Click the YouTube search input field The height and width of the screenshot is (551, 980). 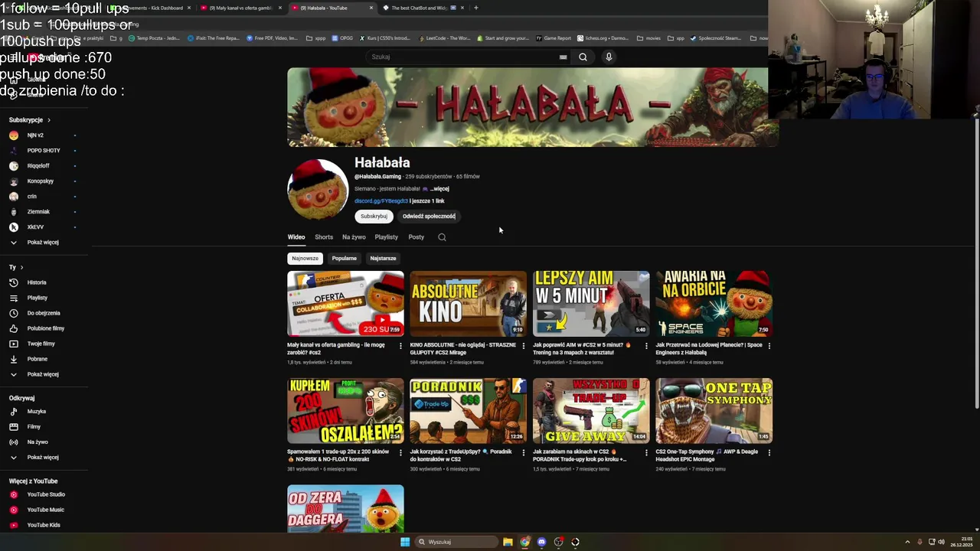(463, 57)
